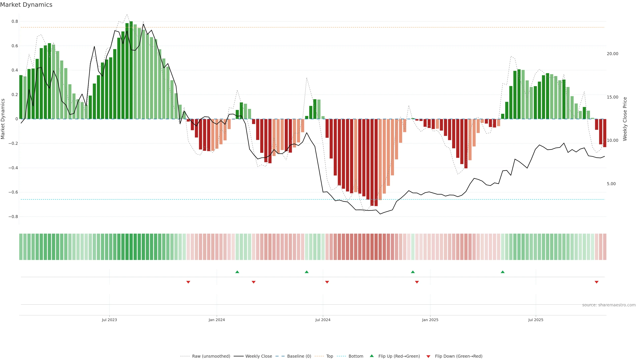Click the Jan 2025 x-axis label
The height and width of the screenshot is (362, 644).
click(x=430, y=320)
